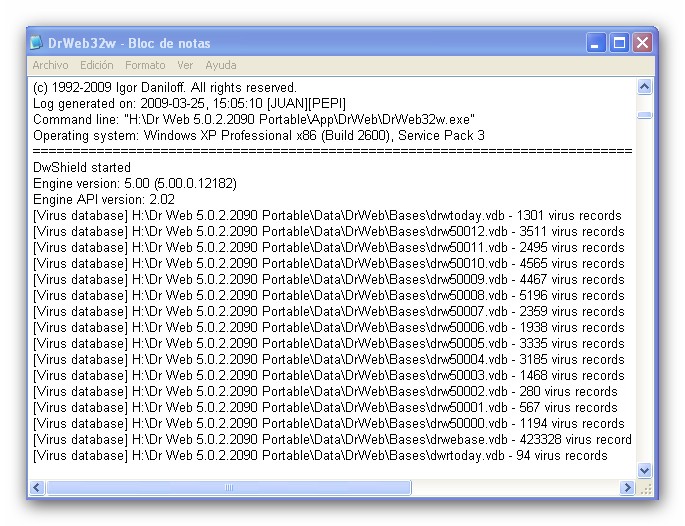The image size is (685, 526).
Task: Place cursor on the "DwShield started" line
Action: pyautogui.click(x=82, y=168)
